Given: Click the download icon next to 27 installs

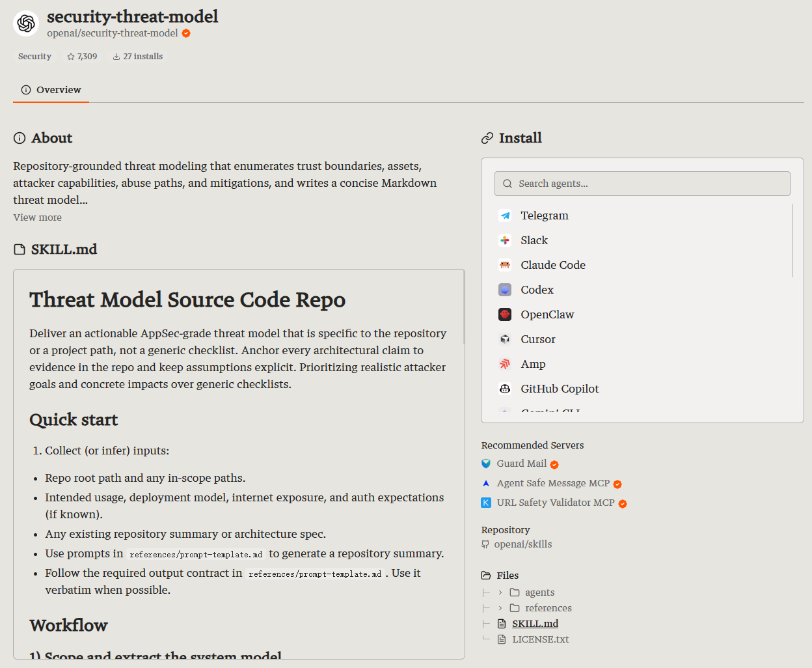Looking at the screenshot, I should point(116,57).
